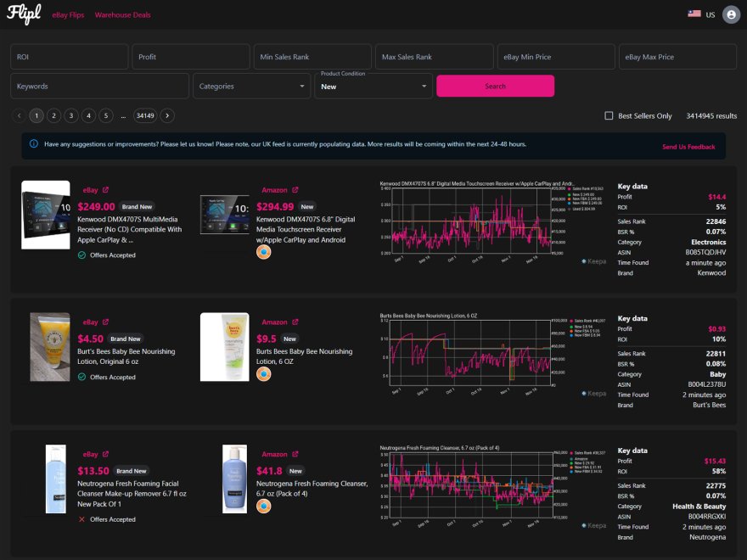747x560 pixels.
Task: Switch to eBay Flips tab
Action: [68, 14]
